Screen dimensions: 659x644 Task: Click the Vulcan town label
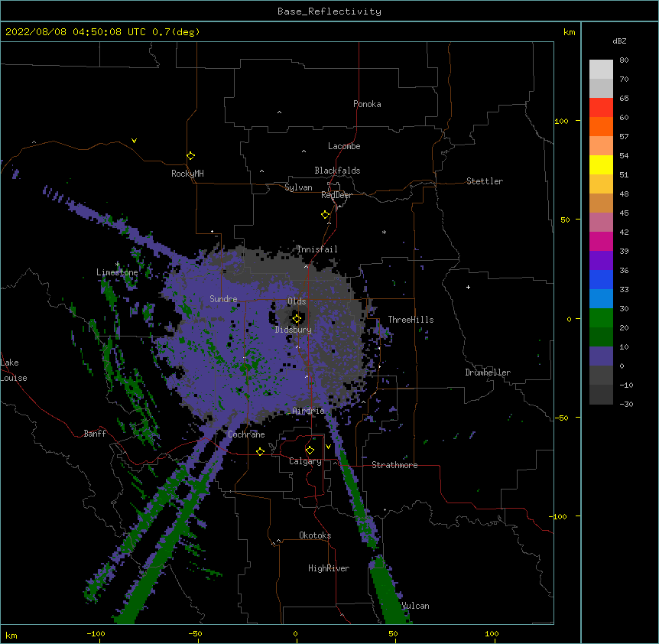coord(415,606)
